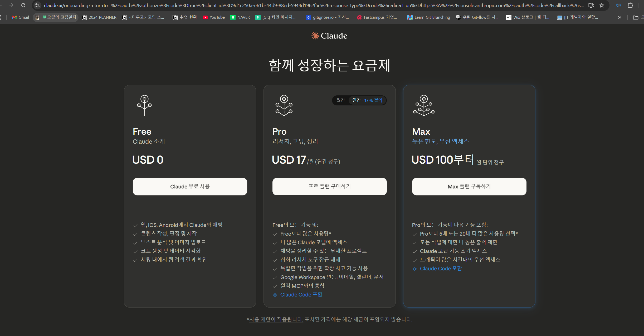
Task: Click the install app icon in address bar
Action: point(591,5)
